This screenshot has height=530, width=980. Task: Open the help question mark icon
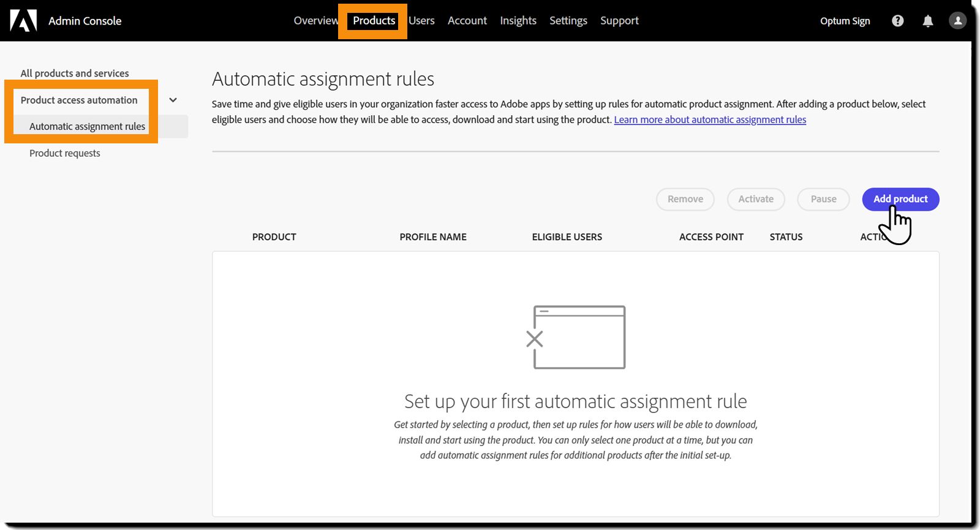click(x=897, y=21)
